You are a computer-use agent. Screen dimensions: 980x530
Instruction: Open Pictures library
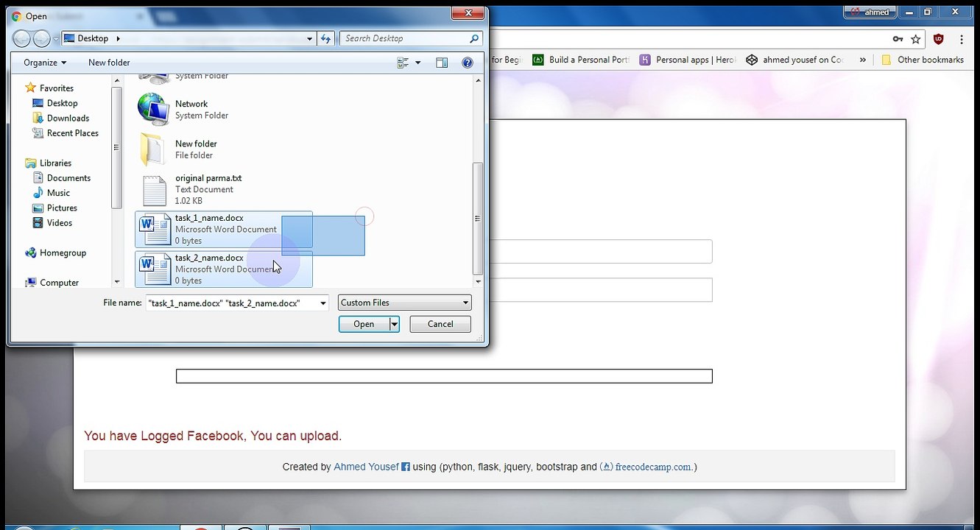coord(62,208)
